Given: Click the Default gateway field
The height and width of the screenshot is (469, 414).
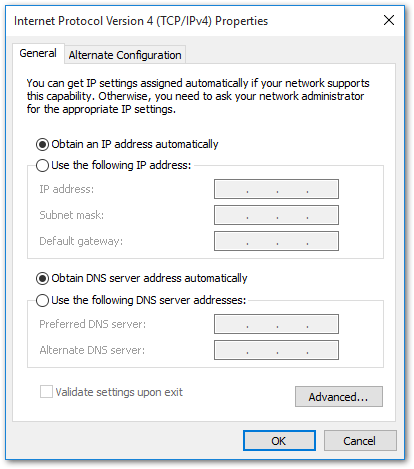Looking at the screenshot, I should (276, 241).
